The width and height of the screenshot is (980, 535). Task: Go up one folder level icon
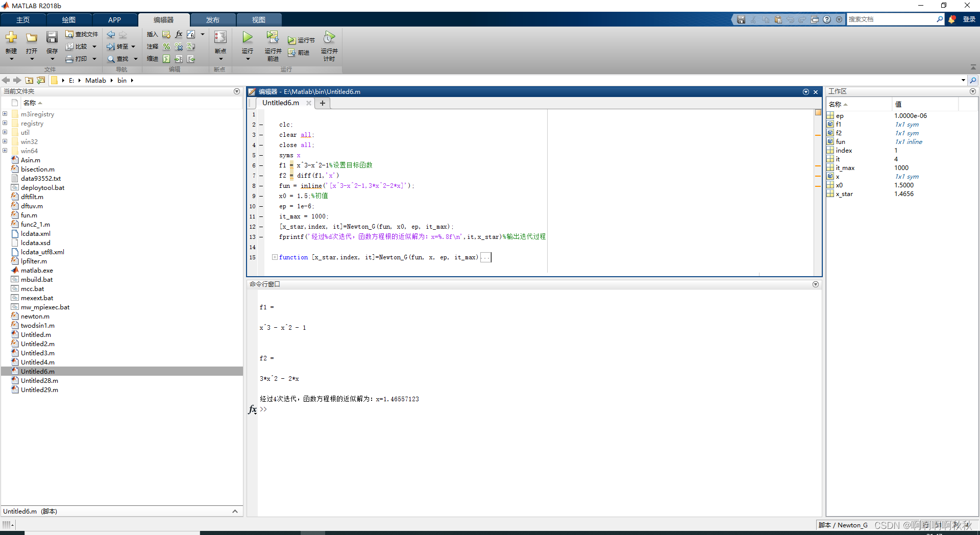[29, 80]
